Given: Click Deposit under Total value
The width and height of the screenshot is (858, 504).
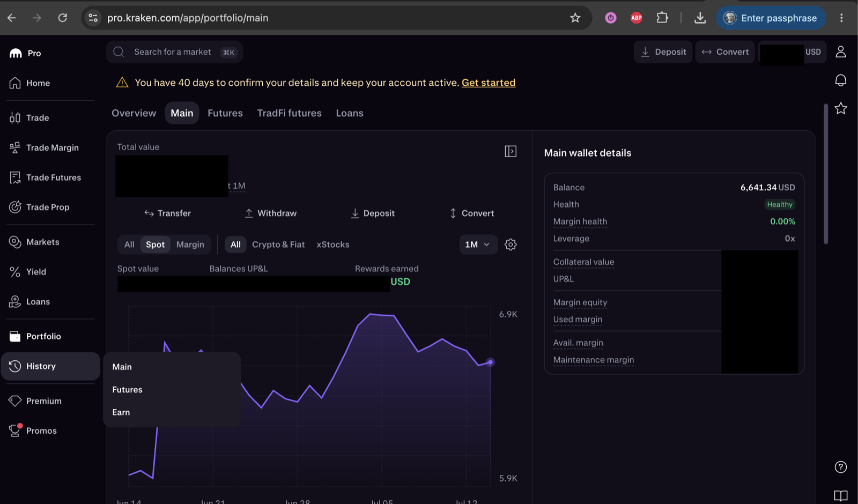Looking at the screenshot, I should pos(372,213).
